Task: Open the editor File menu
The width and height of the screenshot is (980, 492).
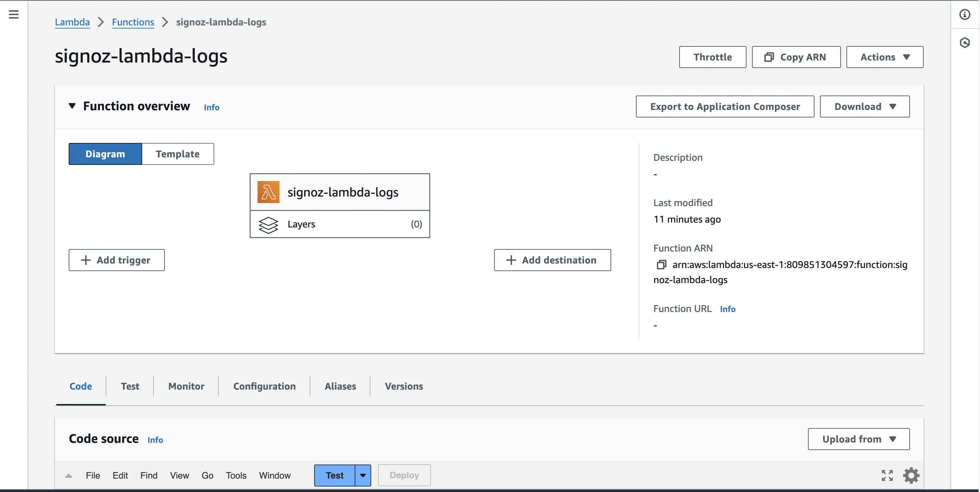Action: (93, 475)
